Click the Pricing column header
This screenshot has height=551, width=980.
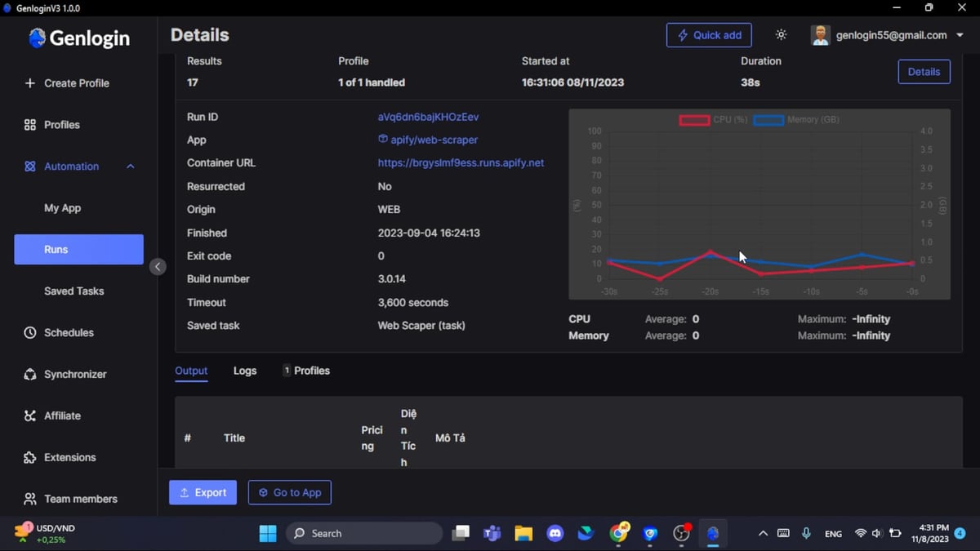372,438
